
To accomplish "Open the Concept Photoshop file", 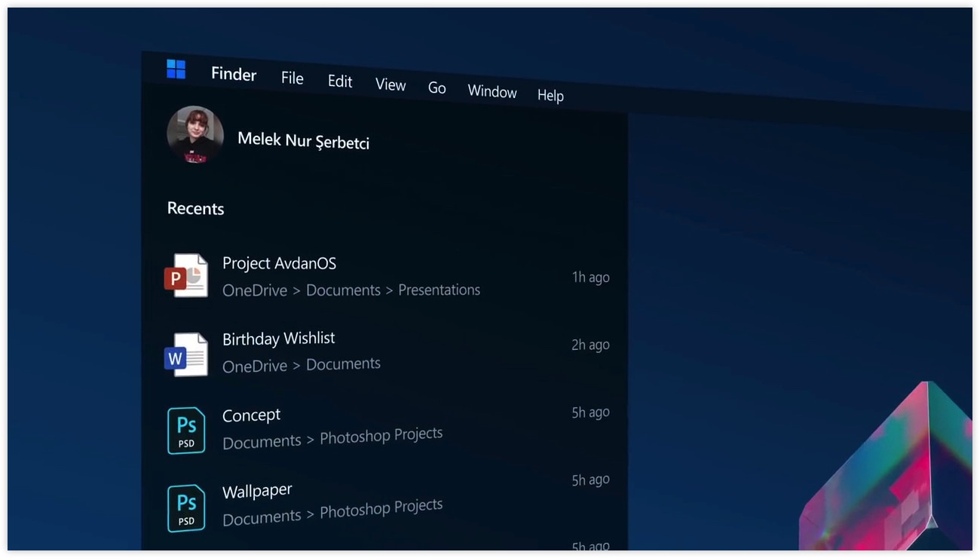I will coord(251,415).
